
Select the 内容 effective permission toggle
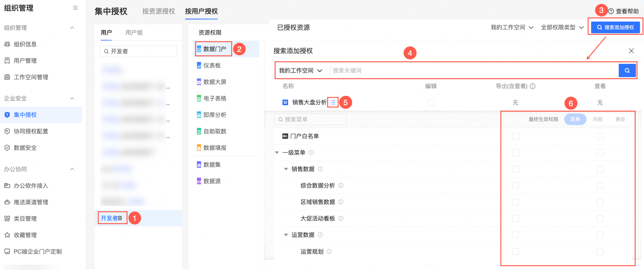(x=598, y=119)
